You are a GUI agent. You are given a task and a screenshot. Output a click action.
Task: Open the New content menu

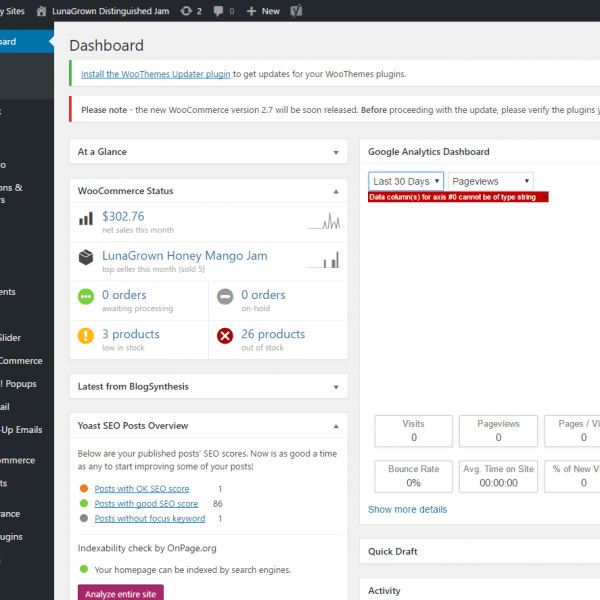[263, 11]
